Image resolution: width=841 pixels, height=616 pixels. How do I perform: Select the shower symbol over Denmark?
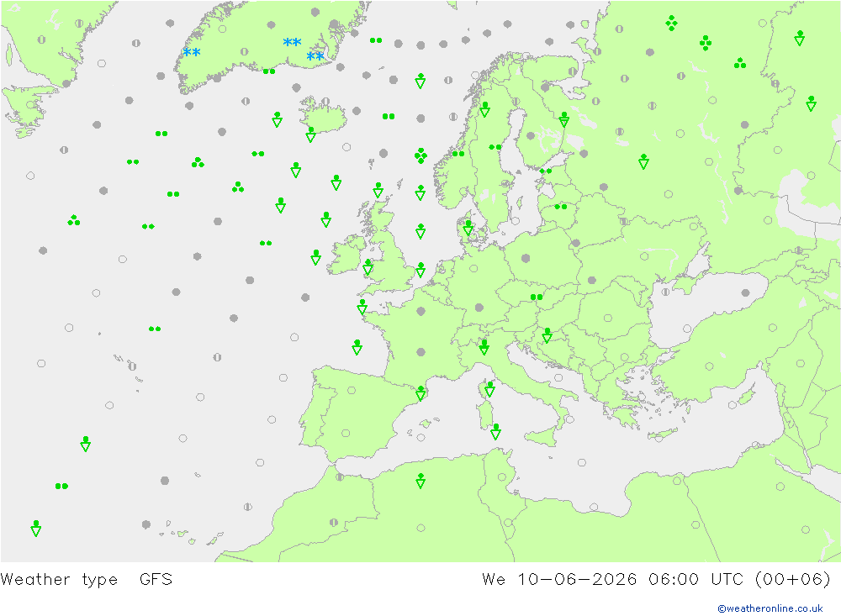click(468, 228)
